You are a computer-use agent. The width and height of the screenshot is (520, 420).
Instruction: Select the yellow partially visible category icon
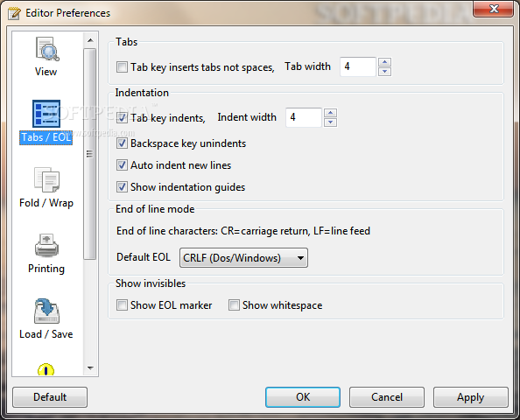(x=46, y=369)
